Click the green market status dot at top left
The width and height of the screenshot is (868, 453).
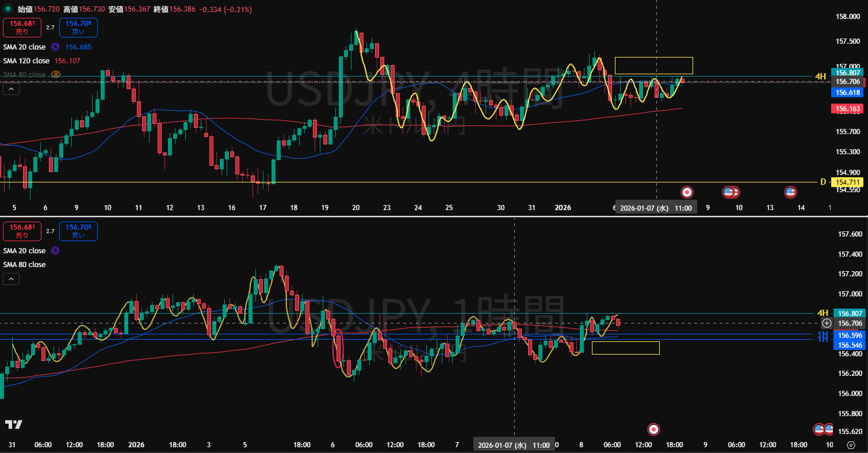(x=7, y=9)
